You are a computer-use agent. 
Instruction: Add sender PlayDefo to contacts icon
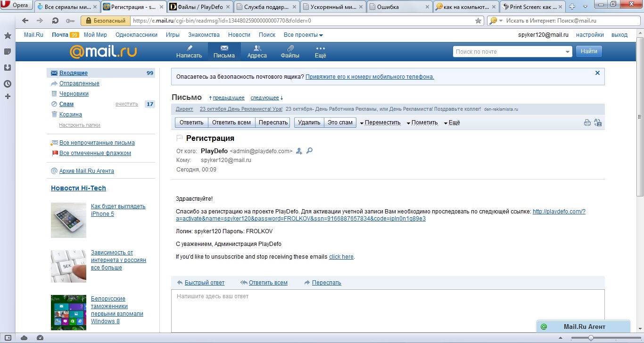coord(299,151)
